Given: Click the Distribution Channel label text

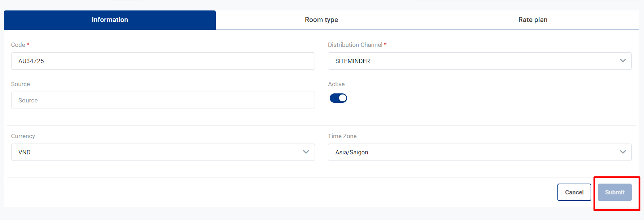Looking at the screenshot, I should [x=355, y=45].
